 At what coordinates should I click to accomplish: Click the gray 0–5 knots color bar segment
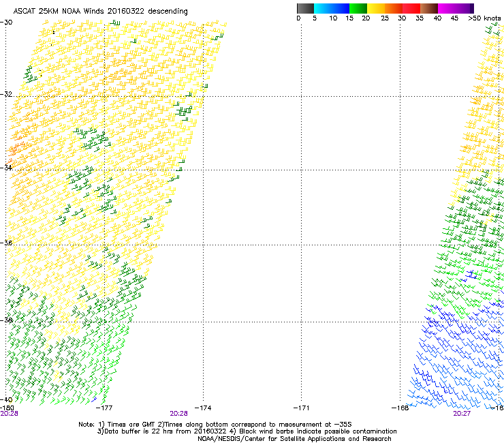pos(305,8)
